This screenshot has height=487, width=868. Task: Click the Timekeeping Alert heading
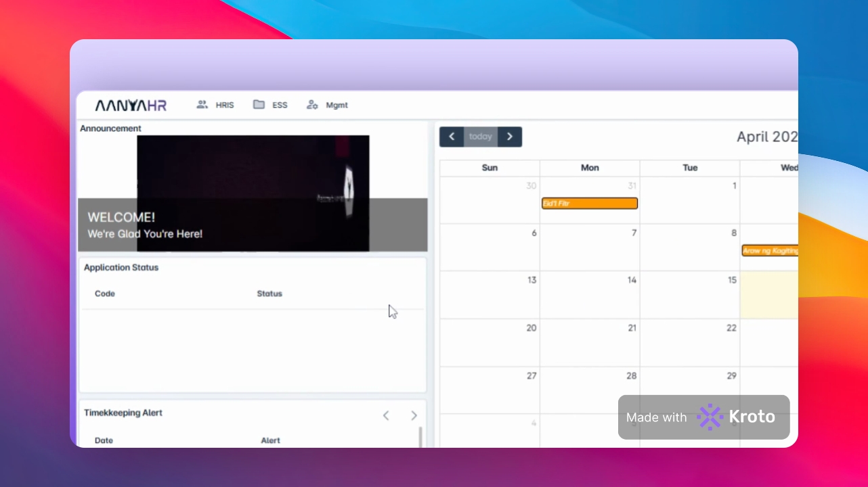click(123, 413)
